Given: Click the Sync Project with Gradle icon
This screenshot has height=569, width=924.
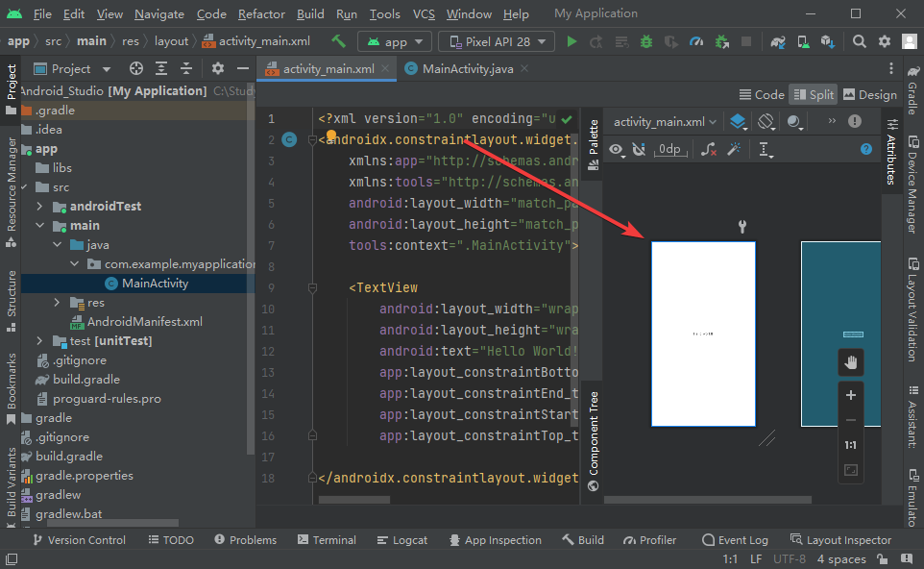Looking at the screenshot, I should click(x=778, y=42).
